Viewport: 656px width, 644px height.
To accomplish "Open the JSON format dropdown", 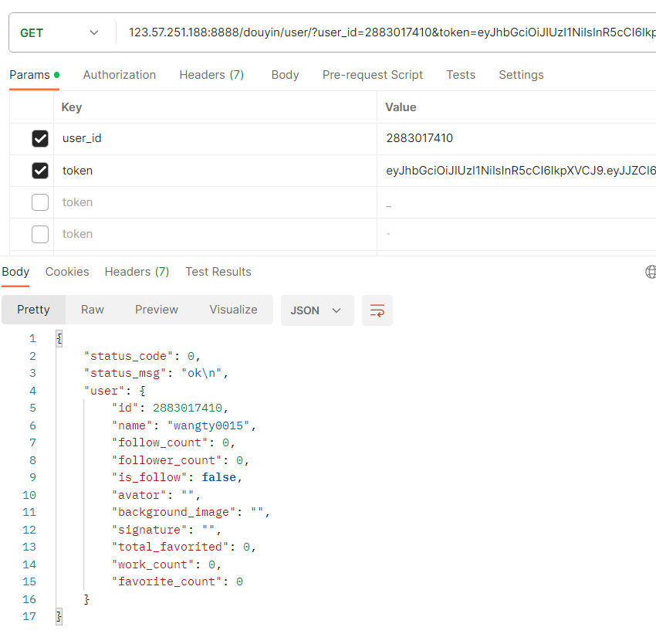I will [x=317, y=310].
